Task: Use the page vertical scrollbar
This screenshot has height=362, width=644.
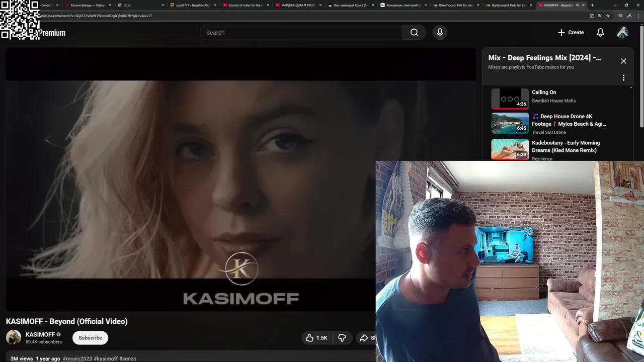Action: [641, 75]
